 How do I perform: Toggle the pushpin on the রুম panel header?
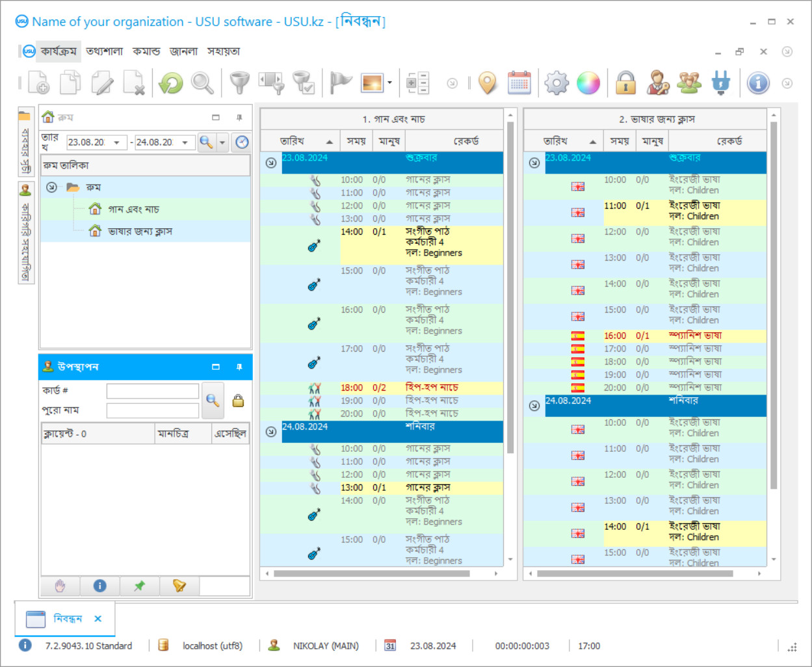(x=239, y=118)
